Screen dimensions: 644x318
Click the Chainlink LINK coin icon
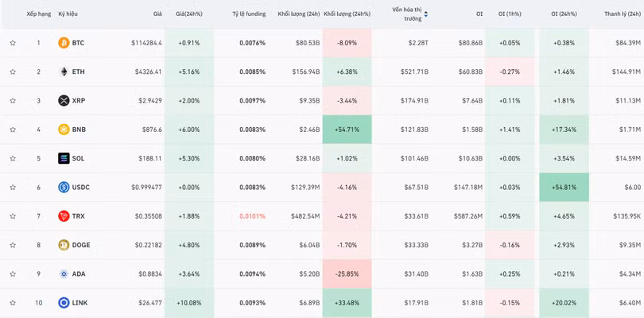coord(64,303)
